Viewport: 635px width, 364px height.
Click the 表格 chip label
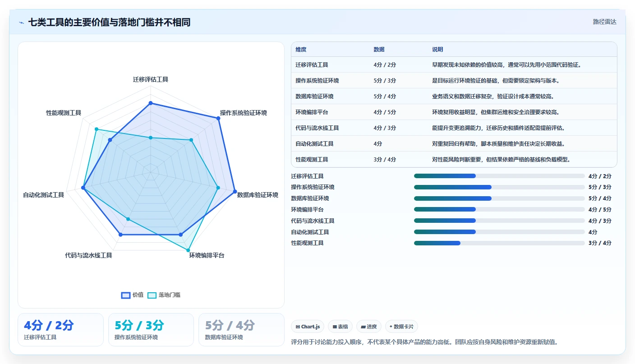point(343,327)
